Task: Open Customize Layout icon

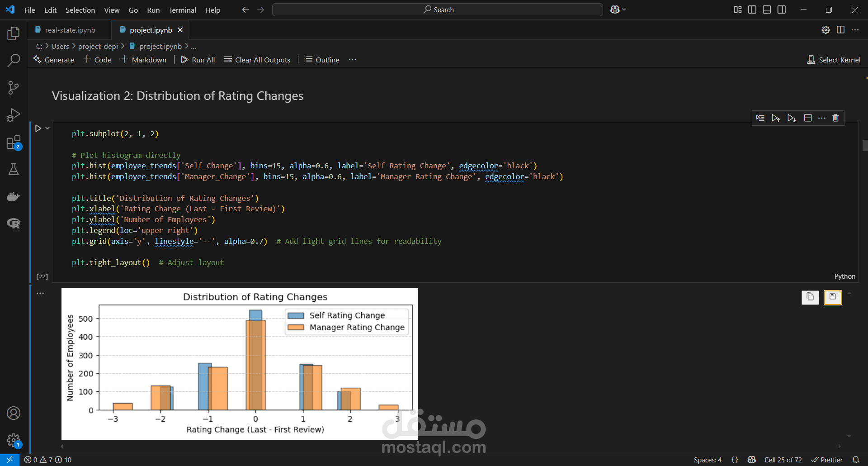Action: [737, 10]
